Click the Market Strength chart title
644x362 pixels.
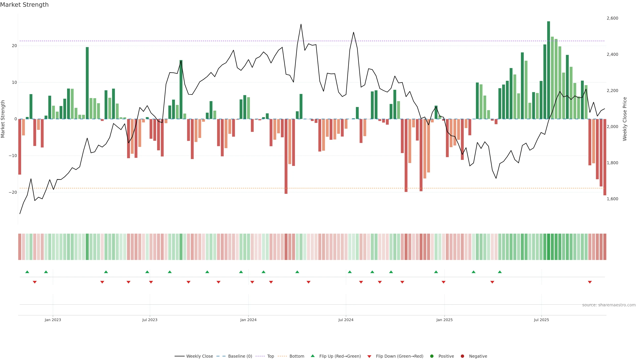[24, 5]
